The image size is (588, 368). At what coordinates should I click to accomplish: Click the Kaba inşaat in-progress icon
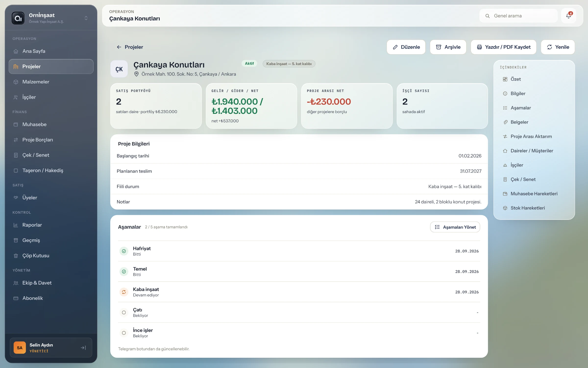124,292
